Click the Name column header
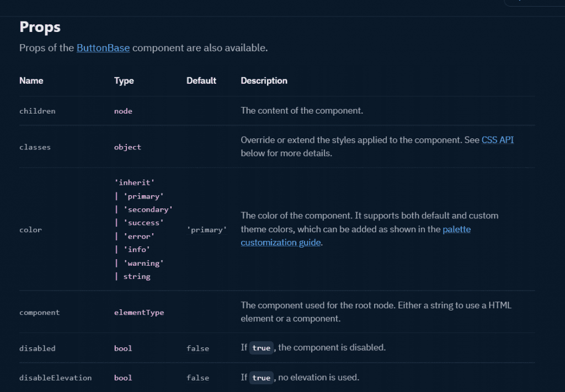565x392 pixels. 31,80
